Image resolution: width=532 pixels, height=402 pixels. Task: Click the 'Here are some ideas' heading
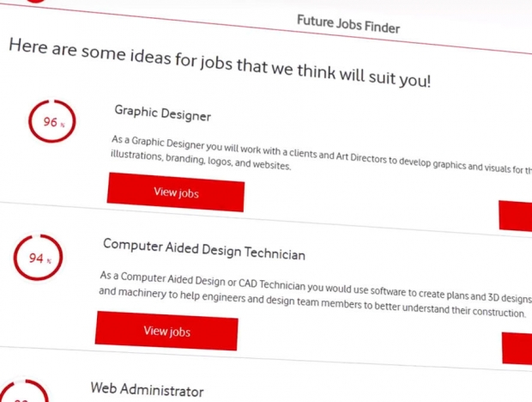point(220,63)
